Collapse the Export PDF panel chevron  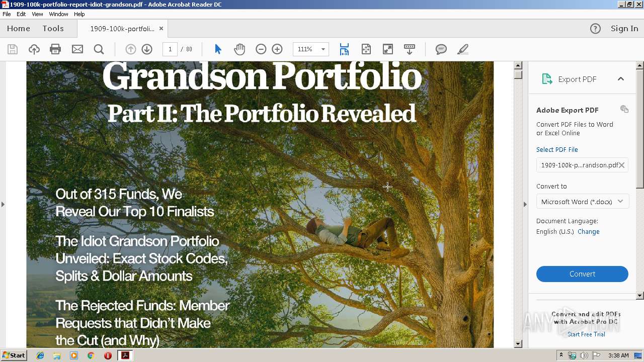pyautogui.click(x=621, y=79)
